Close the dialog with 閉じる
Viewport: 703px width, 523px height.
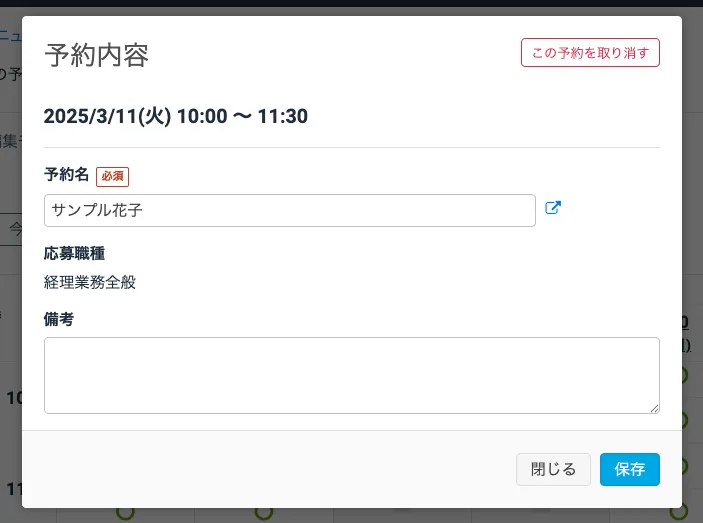(x=553, y=469)
